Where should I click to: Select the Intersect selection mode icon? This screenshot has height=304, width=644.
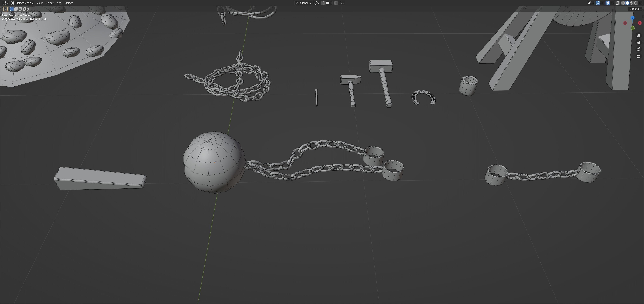(x=28, y=9)
